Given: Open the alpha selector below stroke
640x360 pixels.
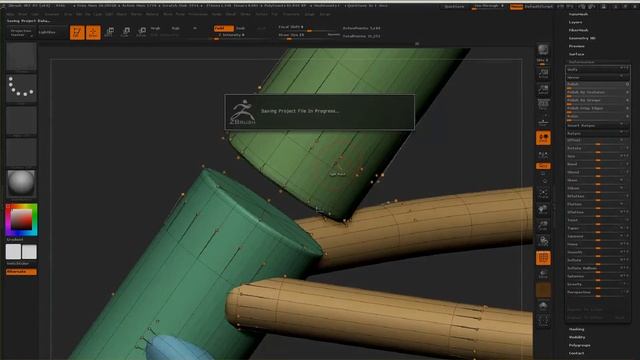Looking at the screenshot, I should (21, 120).
